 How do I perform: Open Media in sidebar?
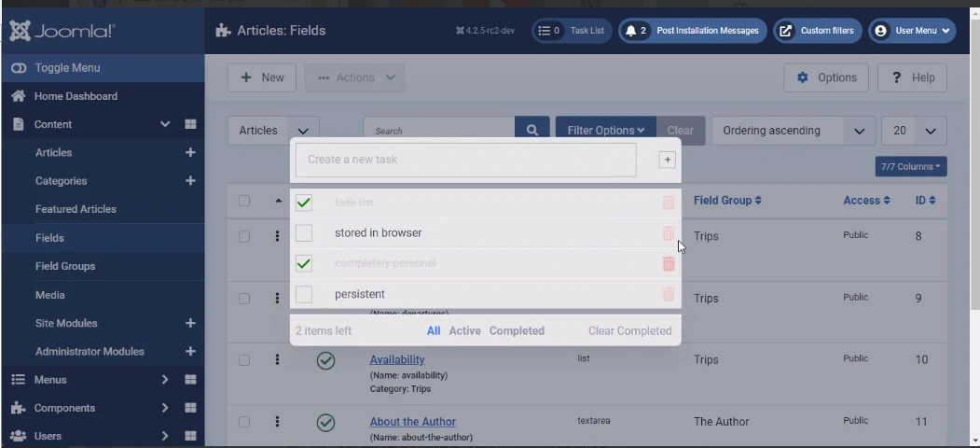click(50, 295)
